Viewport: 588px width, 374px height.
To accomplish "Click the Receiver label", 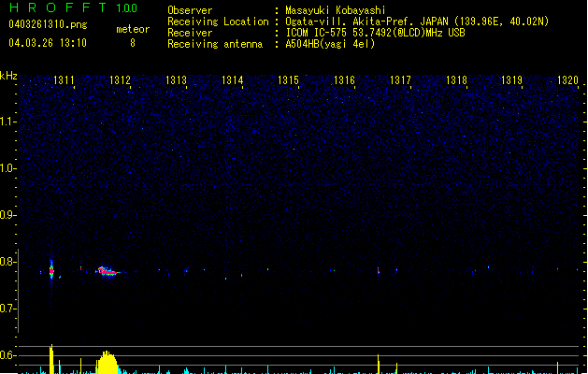I will click(190, 33).
